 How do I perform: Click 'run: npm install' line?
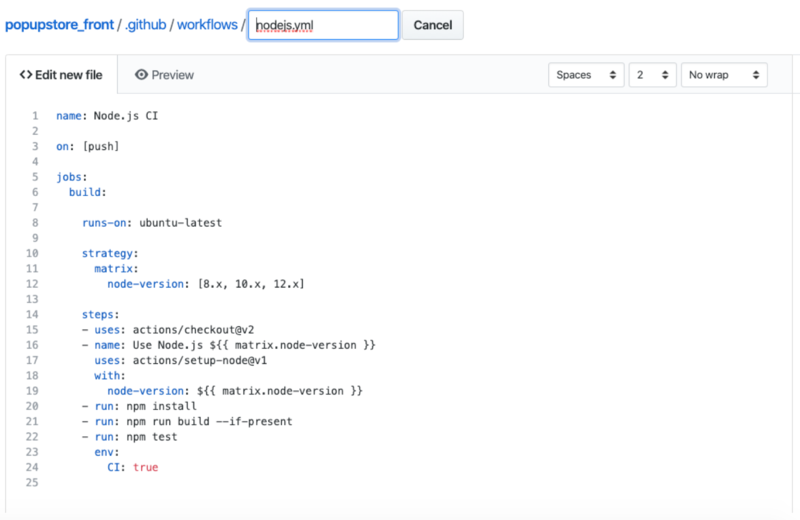pos(139,406)
